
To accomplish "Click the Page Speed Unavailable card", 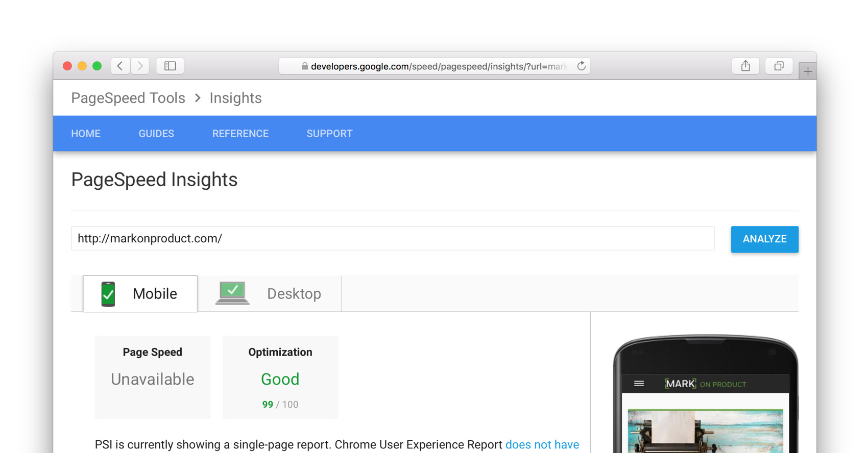I will [x=153, y=377].
